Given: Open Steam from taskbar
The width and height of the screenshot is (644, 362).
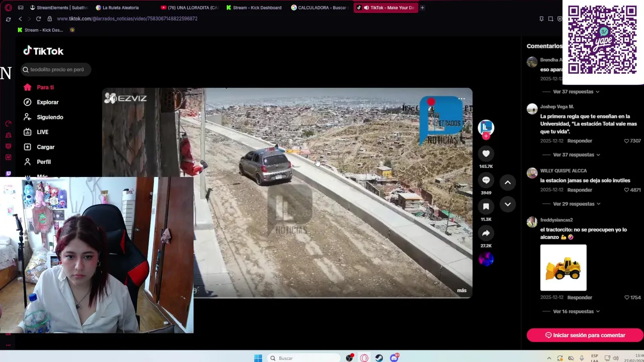Looking at the screenshot, I should click(x=379, y=358).
